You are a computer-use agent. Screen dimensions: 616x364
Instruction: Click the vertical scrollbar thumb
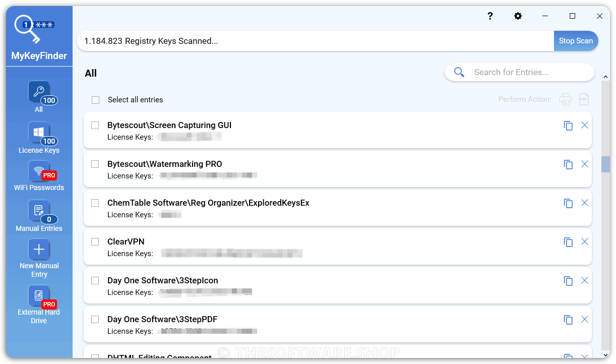605,164
